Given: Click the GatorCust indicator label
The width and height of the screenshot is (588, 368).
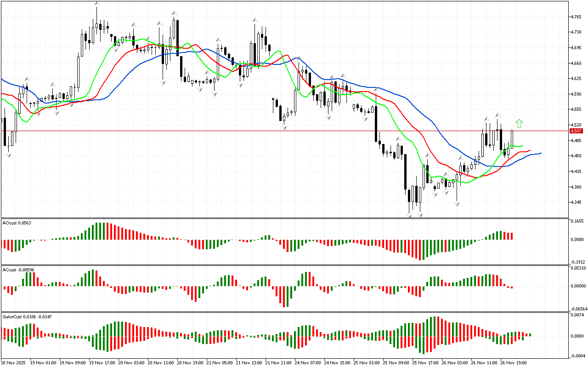Looking at the screenshot, I should (27, 316).
